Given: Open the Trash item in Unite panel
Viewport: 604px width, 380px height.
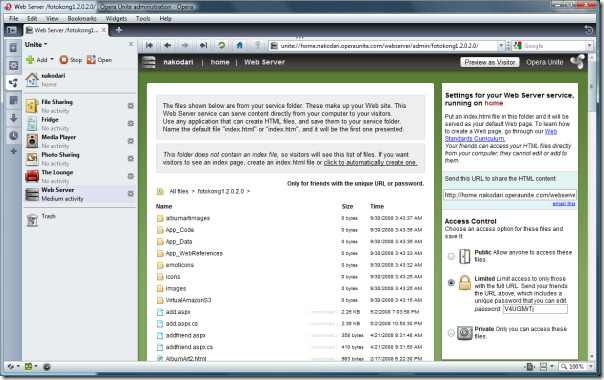Looking at the screenshot, I should pyautogui.click(x=79, y=219).
